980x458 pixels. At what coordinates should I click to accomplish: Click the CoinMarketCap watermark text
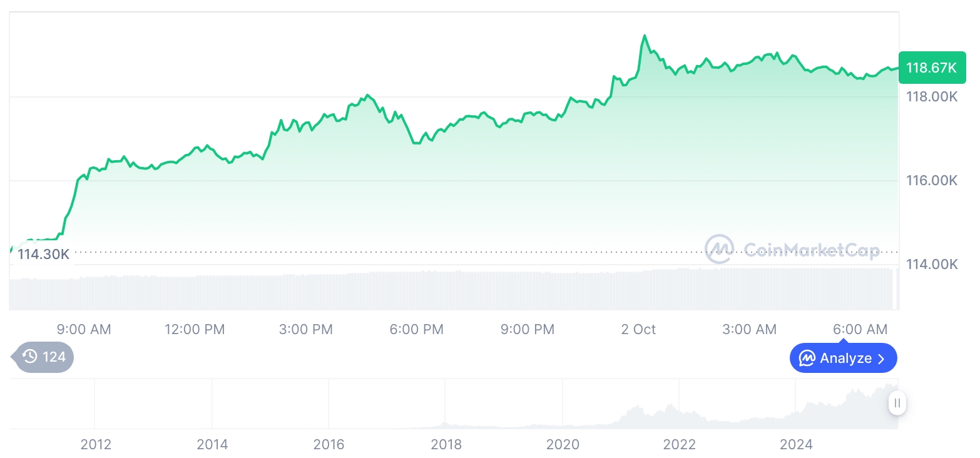(x=811, y=250)
